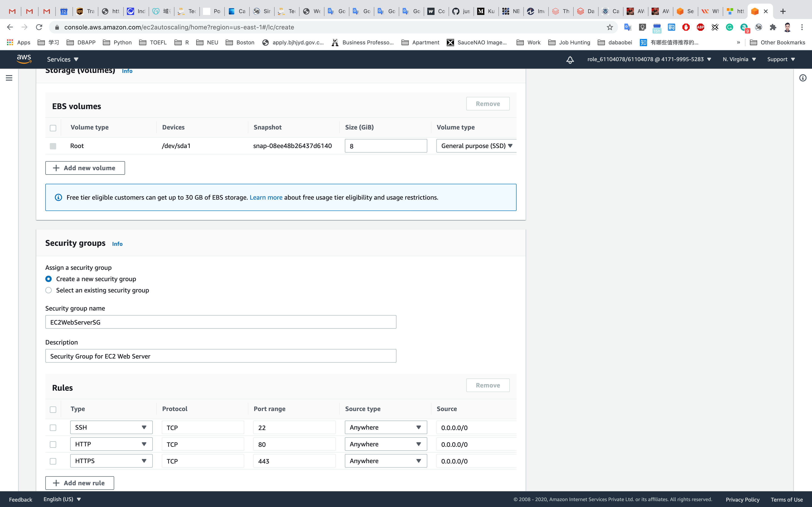Follow the Learn more free tier link
The height and width of the screenshot is (507, 812).
pyautogui.click(x=266, y=198)
